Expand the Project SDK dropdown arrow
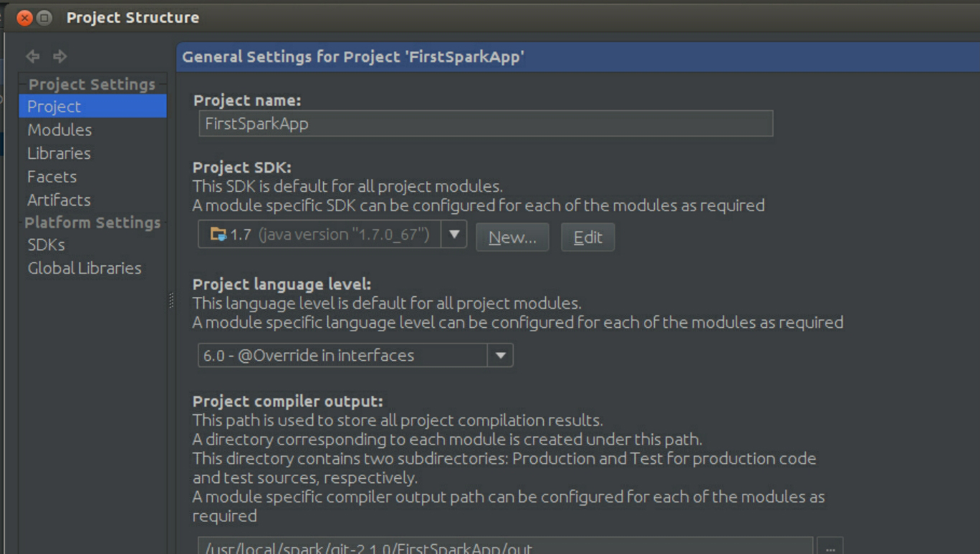This screenshot has height=554, width=980. click(x=454, y=234)
